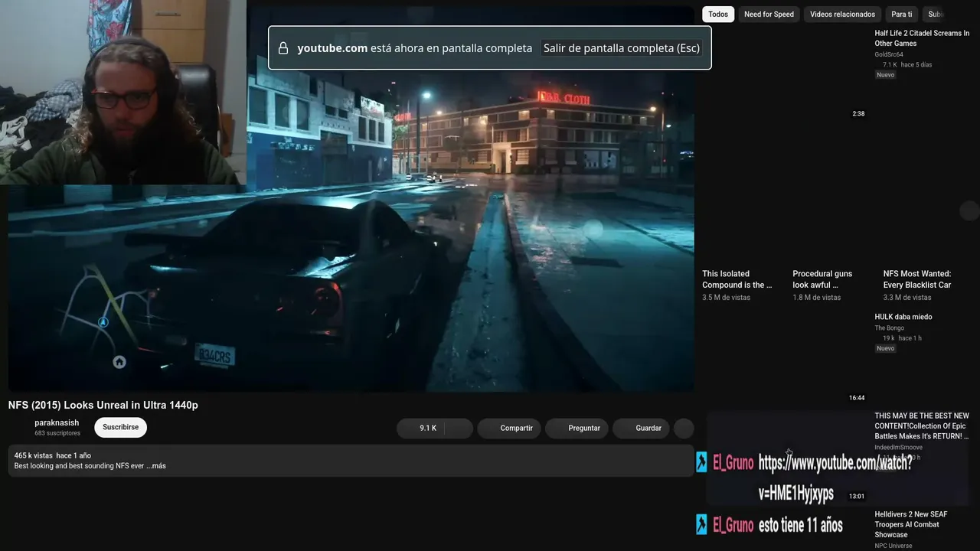This screenshot has height=551, width=980.
Task: Exit fullscreen via 'Salir de pantalla completa (Esc)'
Action: [x=622, y=48]
